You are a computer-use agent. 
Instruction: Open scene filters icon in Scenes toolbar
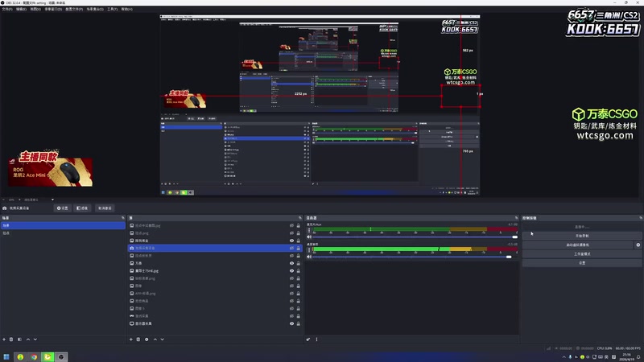(x=19, y=339)
